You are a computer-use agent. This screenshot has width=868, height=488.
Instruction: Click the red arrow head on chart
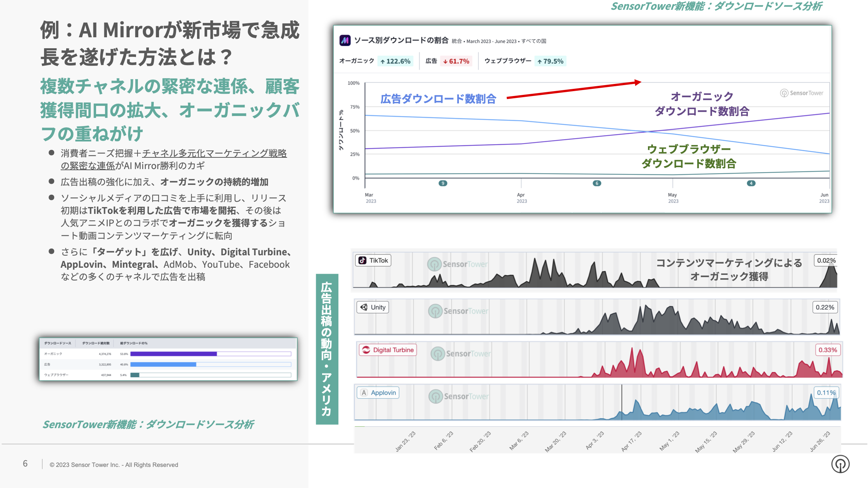click(637, 82)
